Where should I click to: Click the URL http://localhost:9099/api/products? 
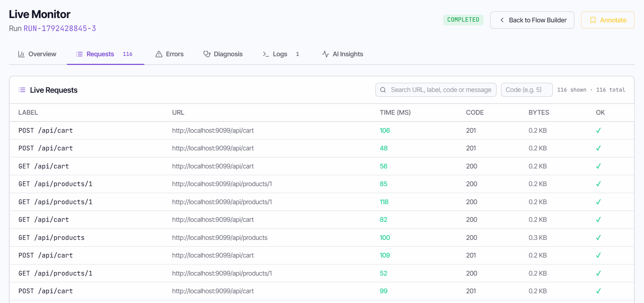[x=220, y=238]
